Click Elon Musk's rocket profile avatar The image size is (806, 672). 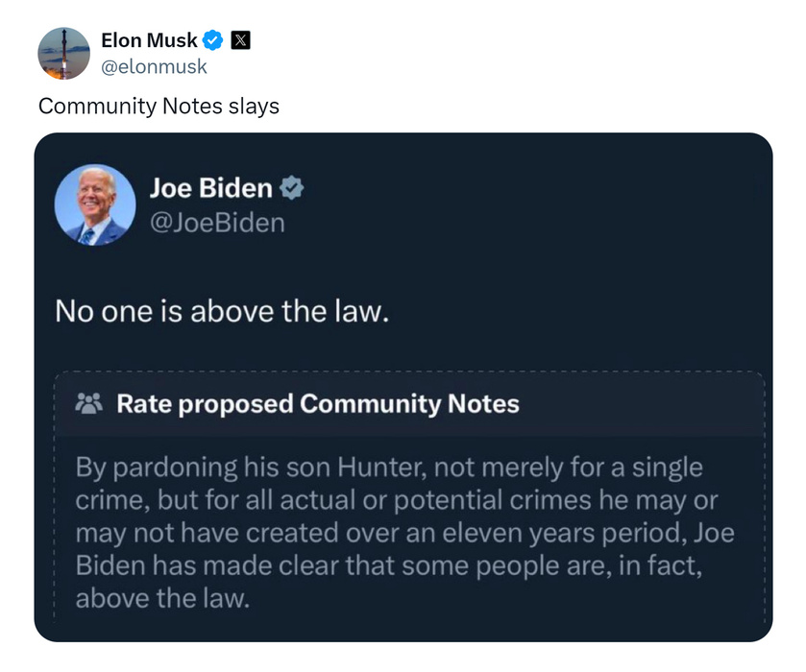63,53
